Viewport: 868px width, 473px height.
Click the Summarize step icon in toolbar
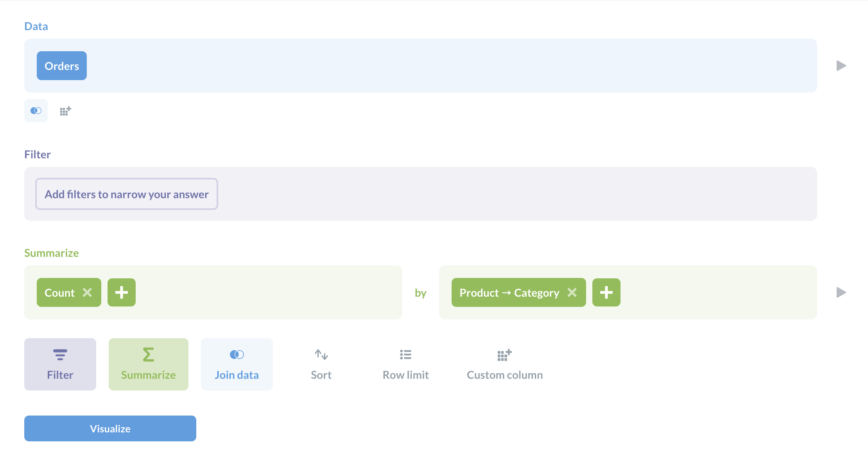(x=148, y=362)
